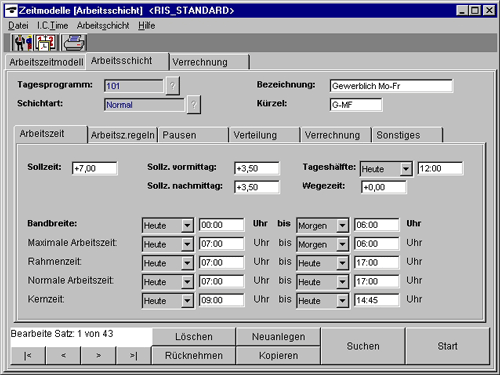Click the calendar schedule toolbar icon

point(45,43)
